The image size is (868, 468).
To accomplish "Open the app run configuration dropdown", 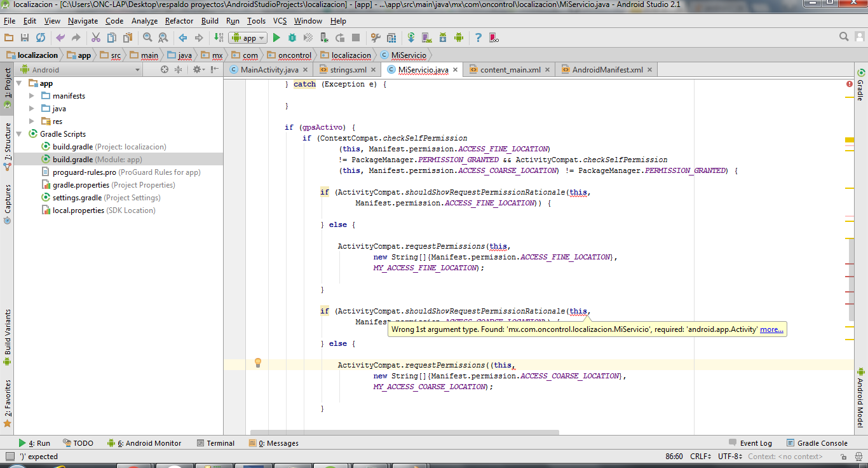I will [x=248, y=38].
